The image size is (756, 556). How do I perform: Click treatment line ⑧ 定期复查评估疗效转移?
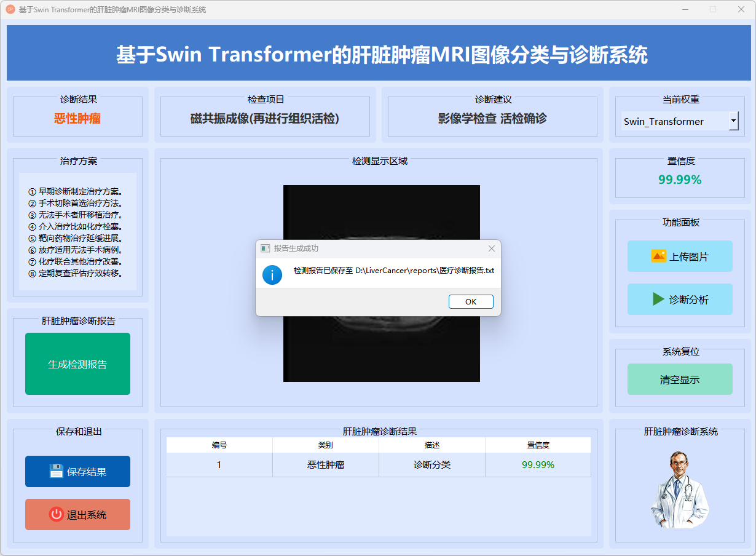click(76, 273)
